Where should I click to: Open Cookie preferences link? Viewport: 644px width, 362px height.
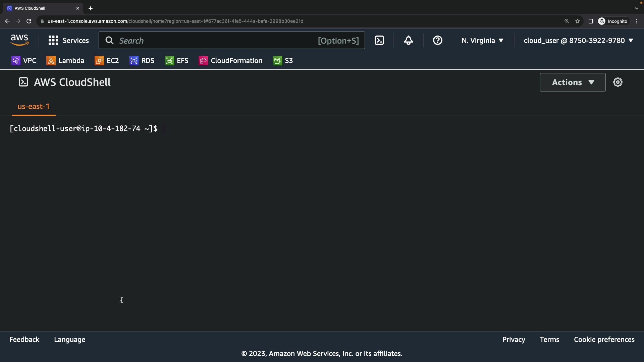coord(604,340)
